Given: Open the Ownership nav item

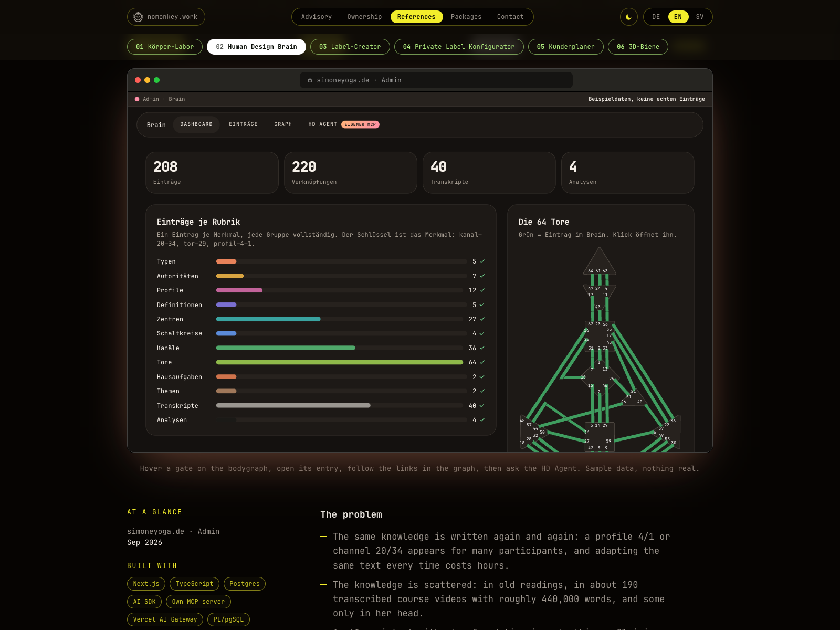Looking at the screenshot, I should [364, 17].
